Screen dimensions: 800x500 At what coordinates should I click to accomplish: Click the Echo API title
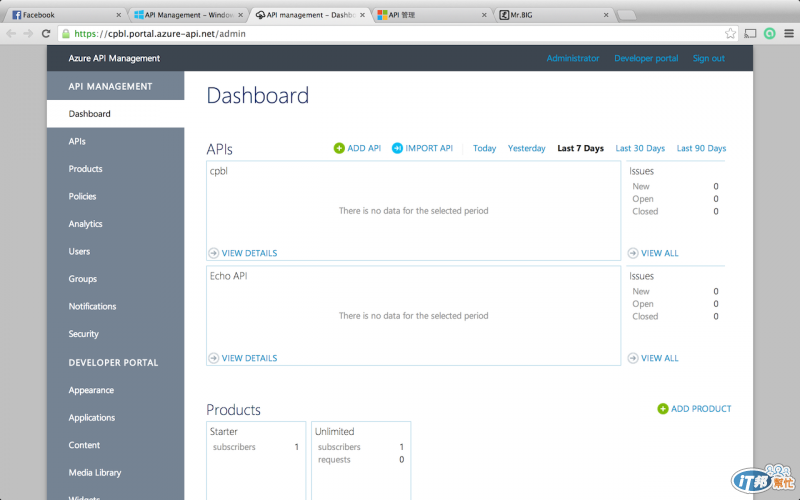click(228, 276)
